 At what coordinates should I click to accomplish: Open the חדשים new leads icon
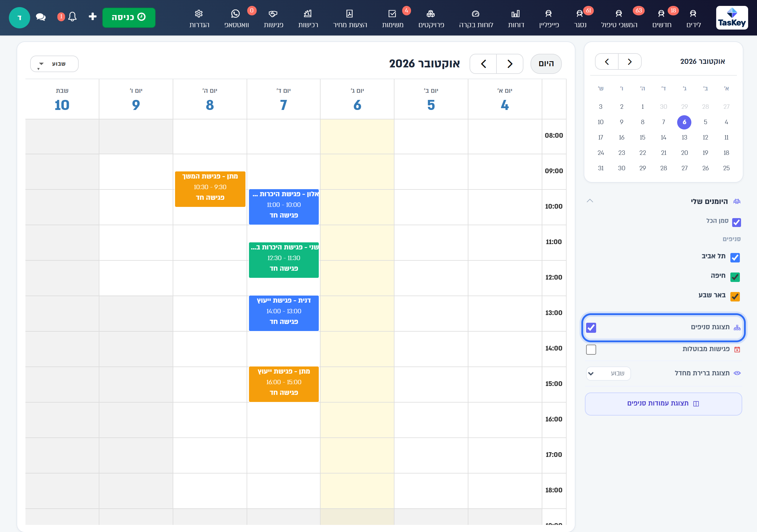coord(661,14)
